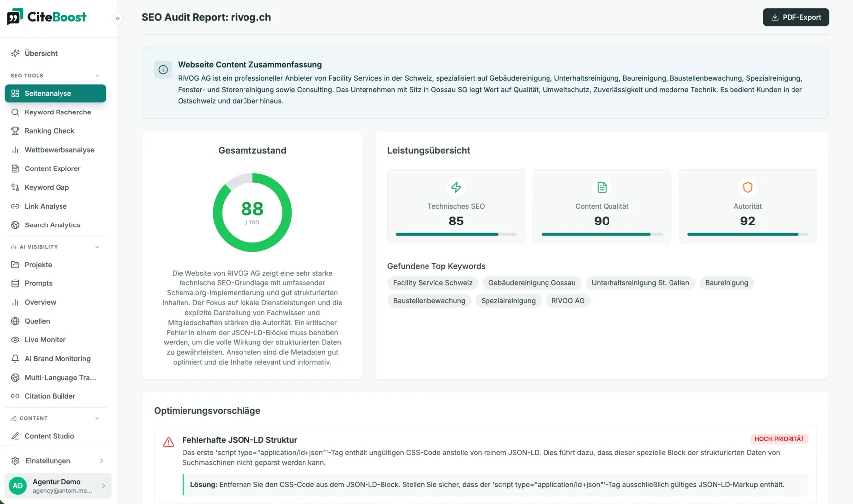Click the globe icon beside Quellen

click(x=15, y=321)
